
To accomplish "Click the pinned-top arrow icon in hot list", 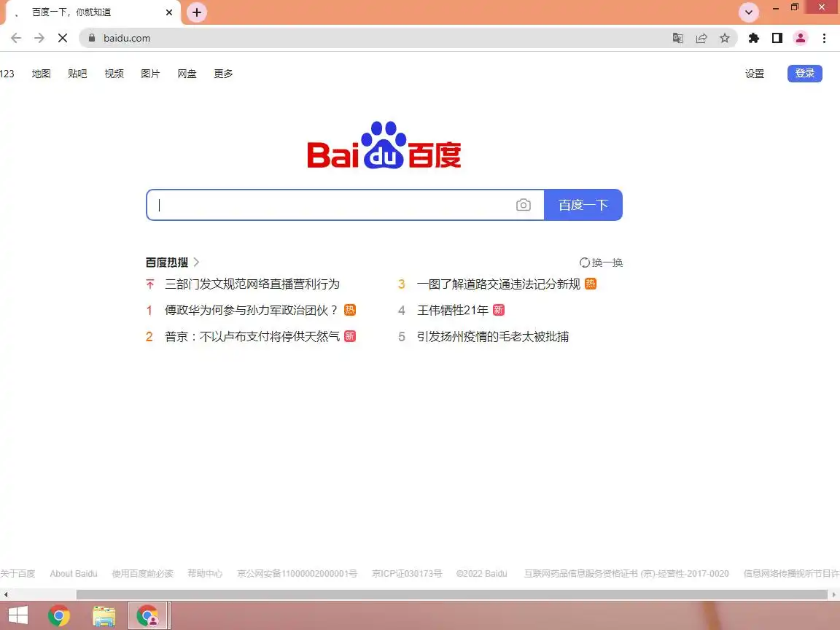I will tap(150, 284).
